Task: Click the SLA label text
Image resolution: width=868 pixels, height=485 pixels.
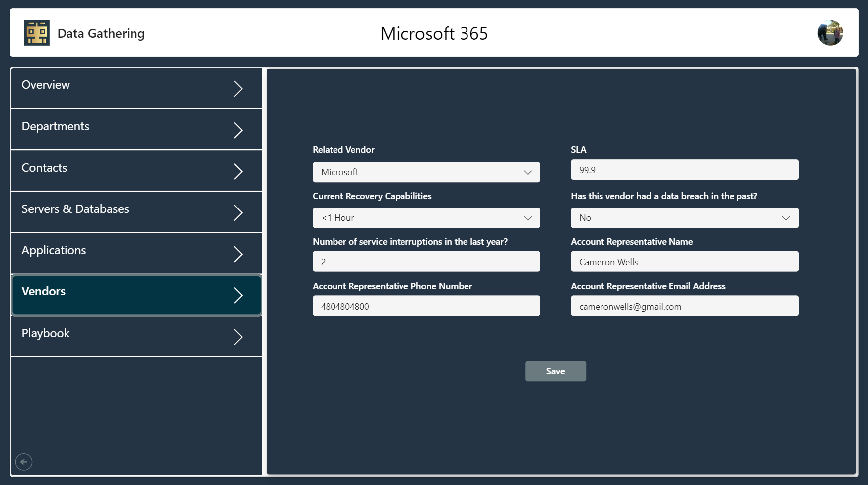Action: (578, 150)
